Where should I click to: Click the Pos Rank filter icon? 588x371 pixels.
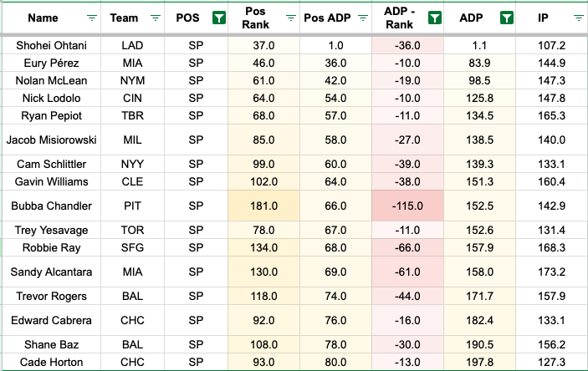click(x=291, y=18)
